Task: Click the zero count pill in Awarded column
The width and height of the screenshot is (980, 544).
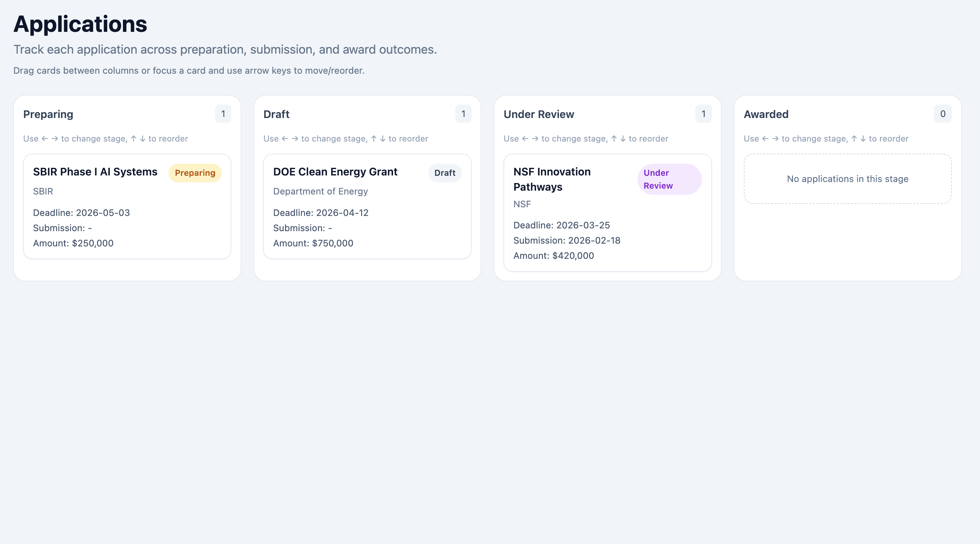Action: (943, 114)
